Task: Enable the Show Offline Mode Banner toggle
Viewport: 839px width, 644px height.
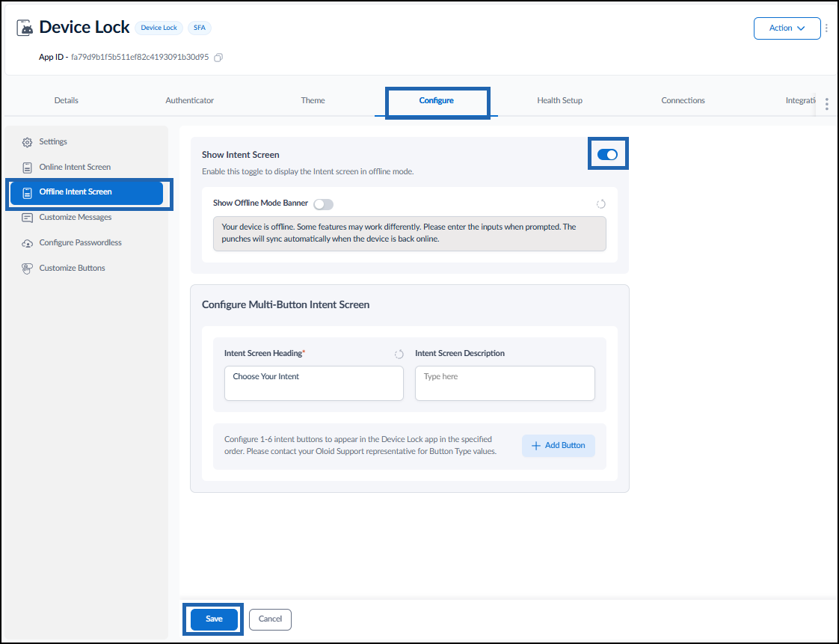Action: coord(323,204)
